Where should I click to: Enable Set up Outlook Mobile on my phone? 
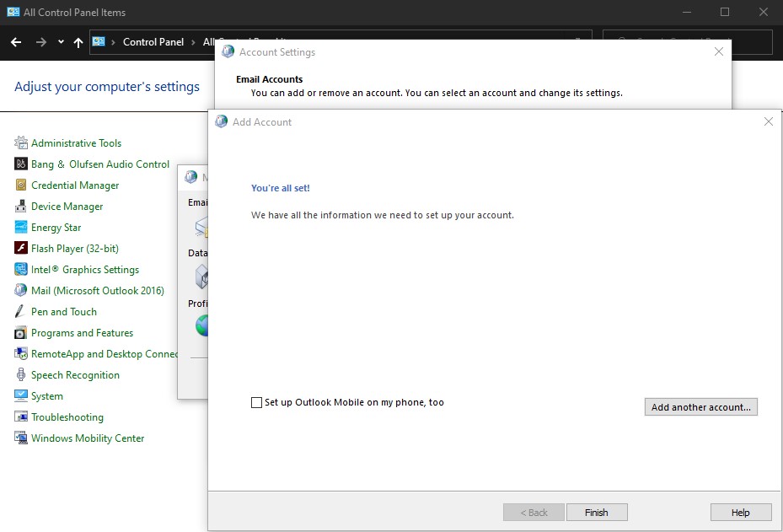point(256,403)
